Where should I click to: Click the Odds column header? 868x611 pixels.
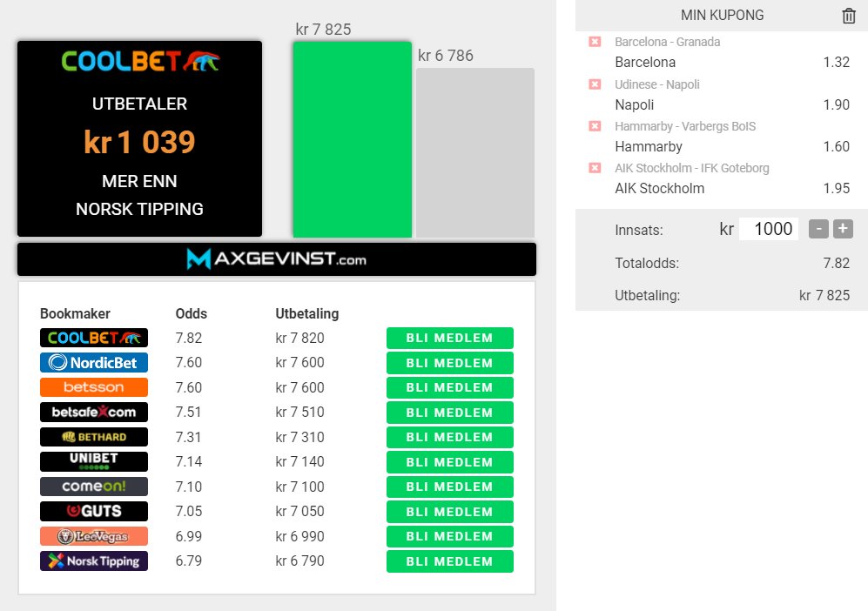191,313
